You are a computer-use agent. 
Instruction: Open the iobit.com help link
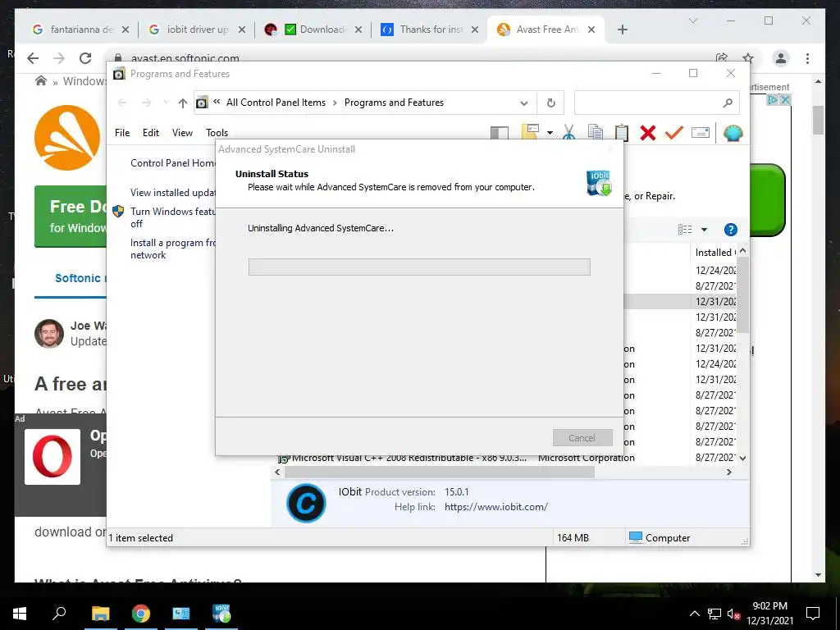[496, 507]
